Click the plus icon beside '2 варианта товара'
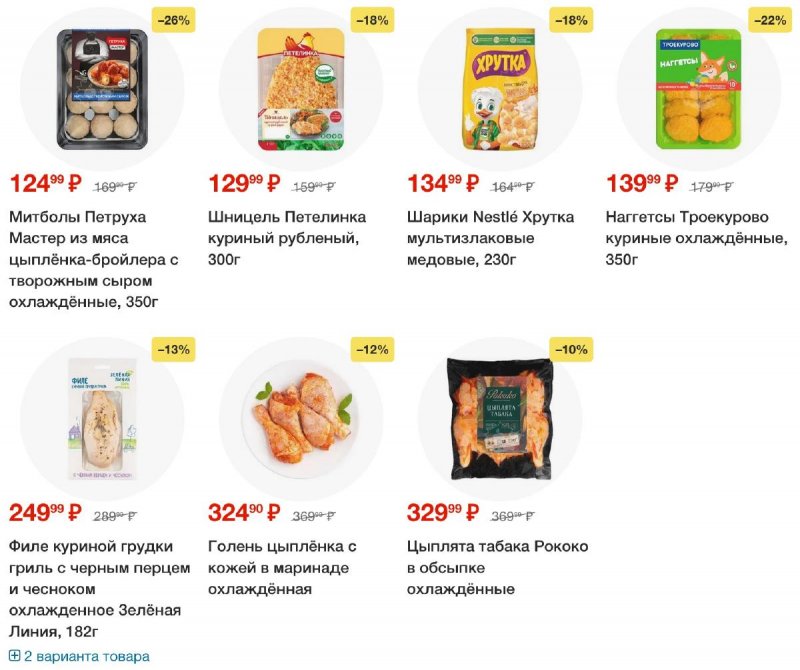The width and height of the screenshot is (800, 670). (x=14, y=656)
